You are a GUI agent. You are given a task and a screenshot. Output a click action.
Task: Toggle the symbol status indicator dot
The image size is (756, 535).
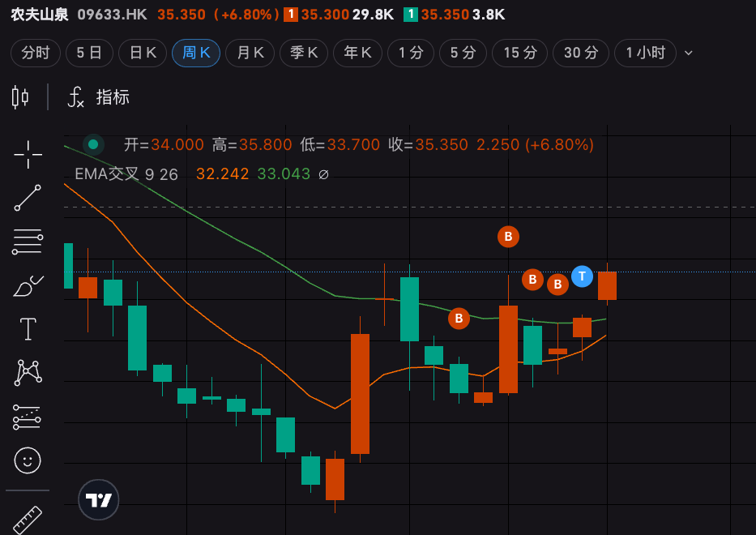pyautogui.click(x=93, y=145)
